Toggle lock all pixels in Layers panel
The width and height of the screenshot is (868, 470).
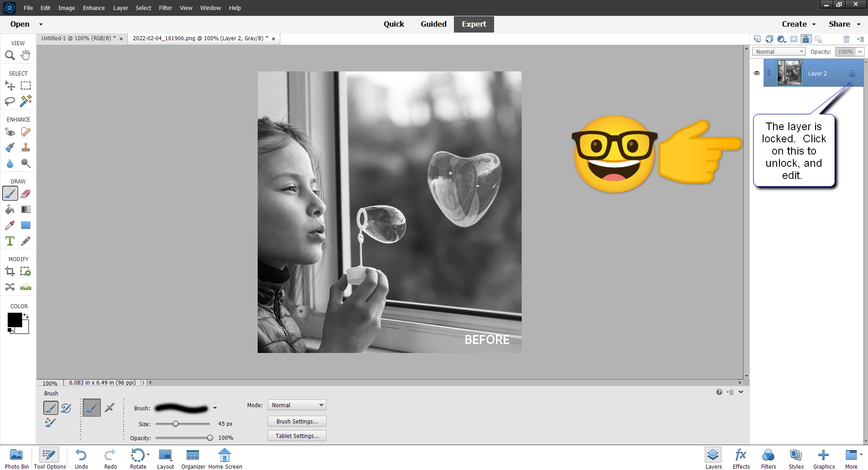pyautogui.click(x=806, y=39)
